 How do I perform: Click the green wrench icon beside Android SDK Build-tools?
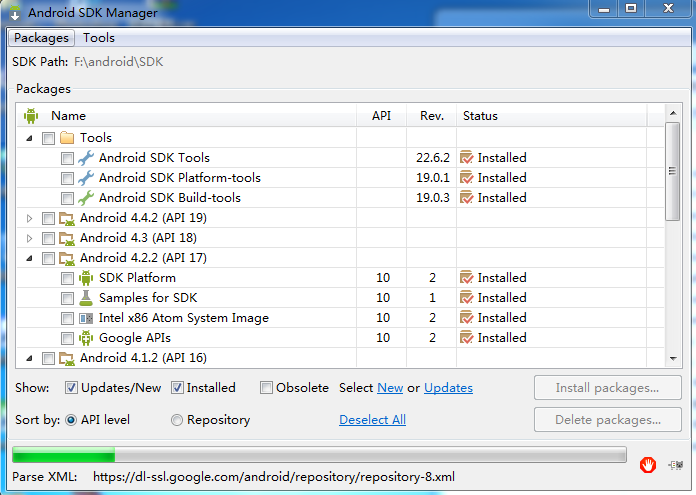pyautogui.click(x=86, y=198)
